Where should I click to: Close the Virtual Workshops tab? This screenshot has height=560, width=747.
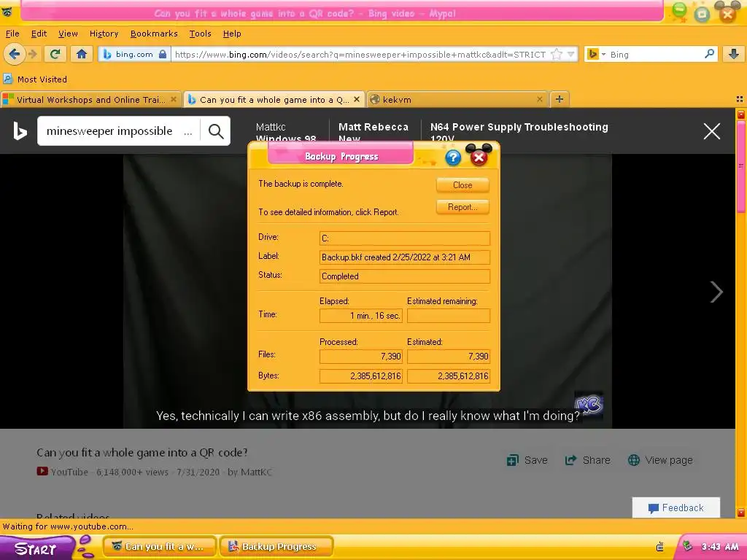coord(174,99)
